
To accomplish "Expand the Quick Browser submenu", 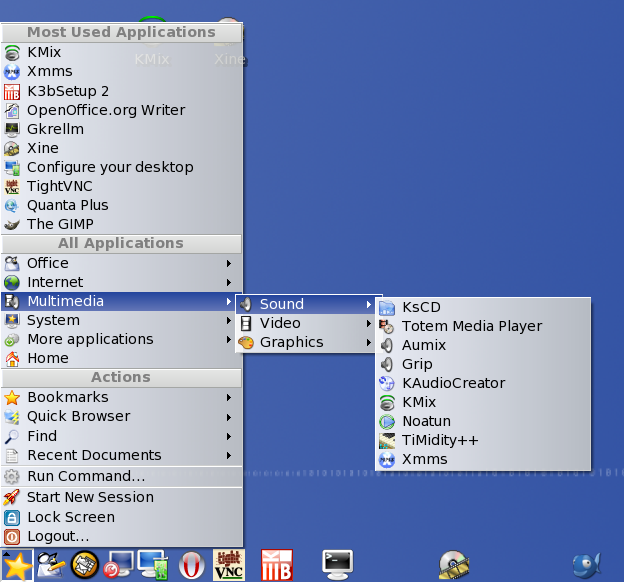I will coord(121,416).
